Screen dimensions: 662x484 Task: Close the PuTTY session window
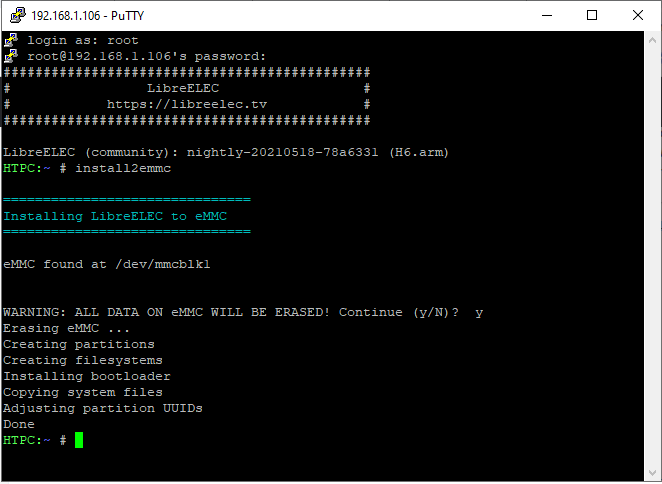[x=638, y=15]
